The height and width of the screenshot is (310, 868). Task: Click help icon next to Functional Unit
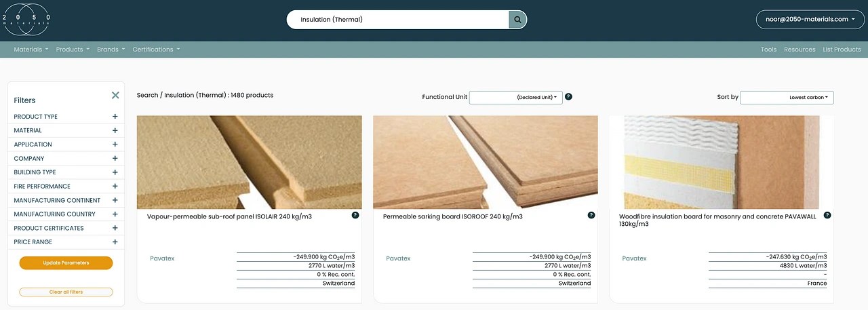point(568,97)
